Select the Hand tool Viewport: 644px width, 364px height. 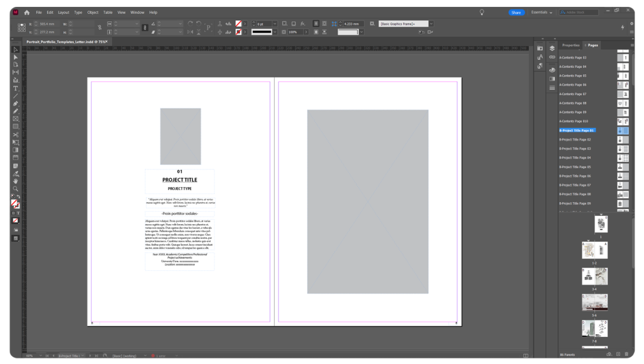[16, 181]
